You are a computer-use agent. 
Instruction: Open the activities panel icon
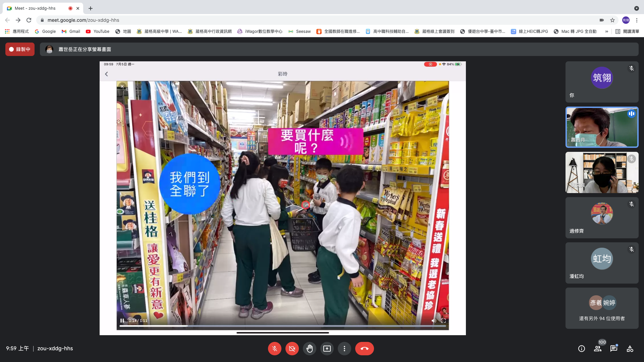630,349
